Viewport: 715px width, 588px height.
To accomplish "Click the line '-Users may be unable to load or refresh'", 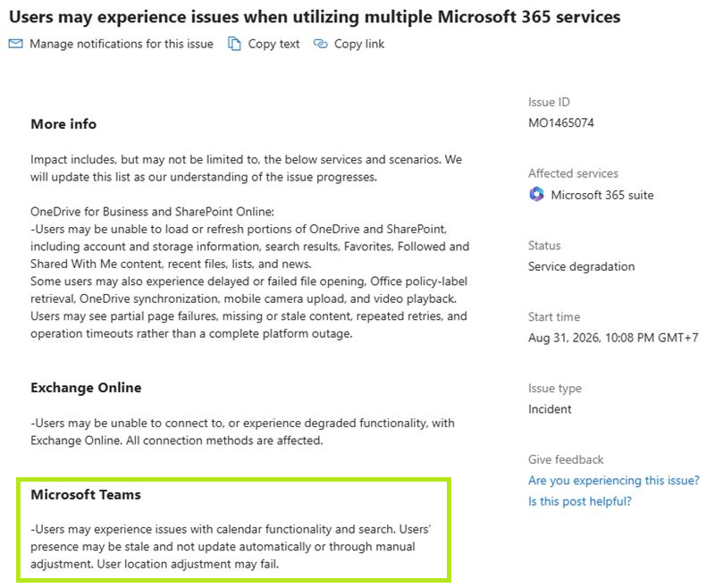I will pos(239,229).
